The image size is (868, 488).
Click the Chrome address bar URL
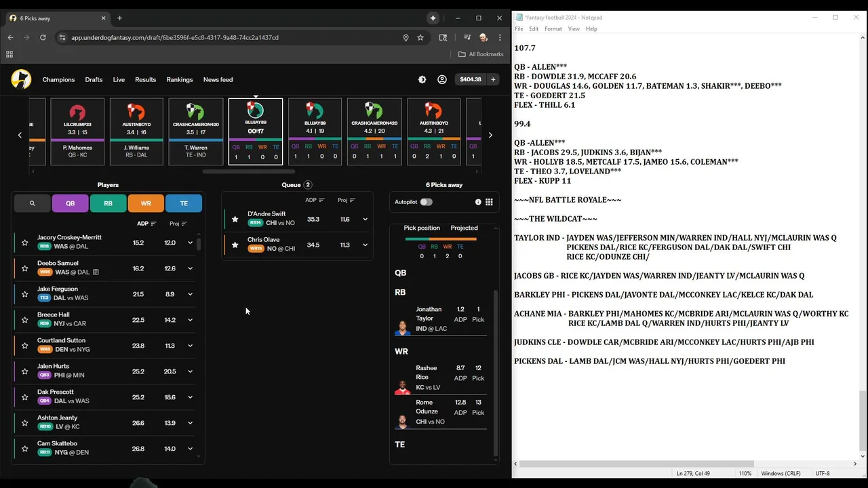click(x=175, y=38)
